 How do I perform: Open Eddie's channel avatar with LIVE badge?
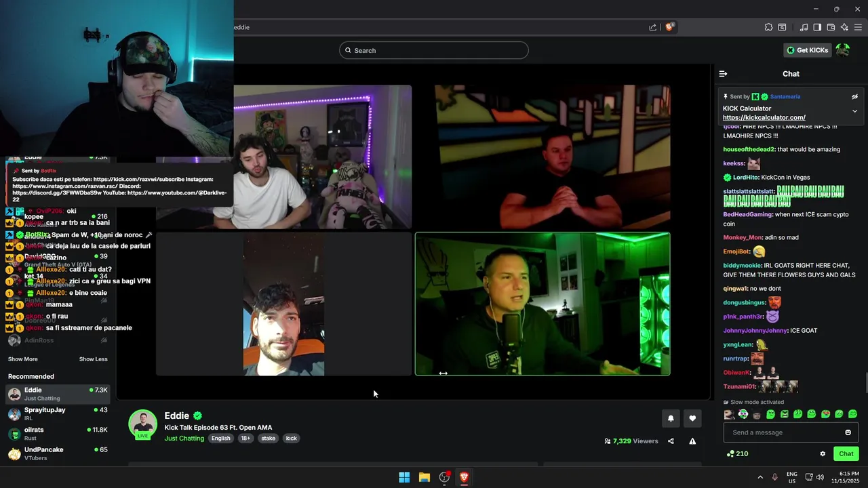(143, 424)
